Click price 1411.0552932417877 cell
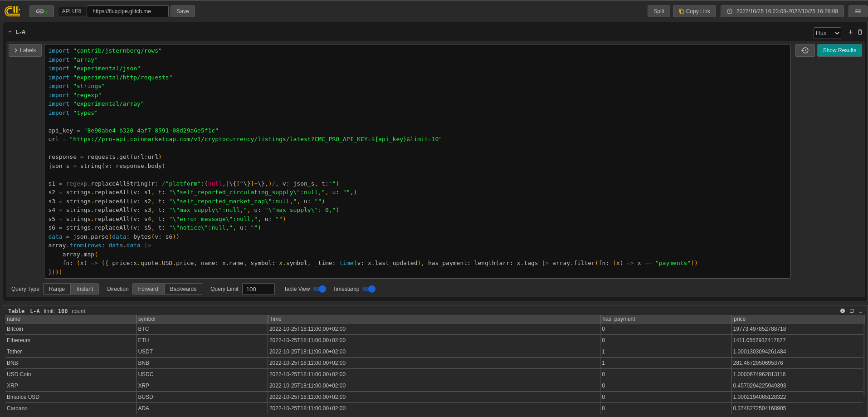Screen dimensions: 868x417 click(x=798, y=340)
